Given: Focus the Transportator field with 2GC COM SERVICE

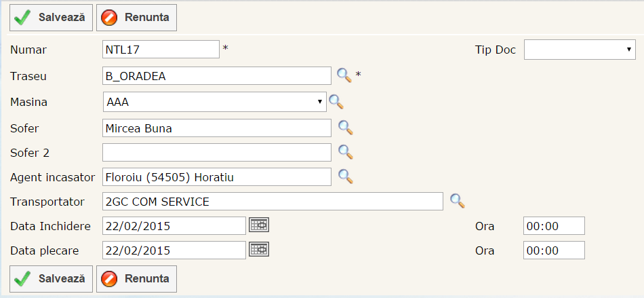Looking at the screenshot, I should point(273,202).
